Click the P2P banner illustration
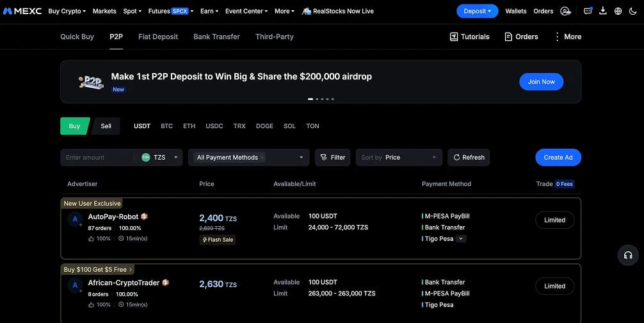 tap(91, 82)
